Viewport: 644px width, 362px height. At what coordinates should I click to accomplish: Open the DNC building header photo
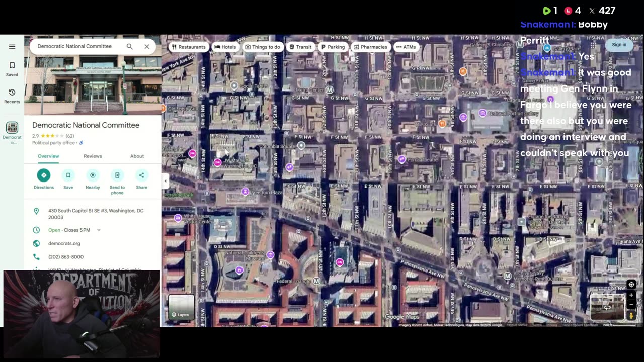pos(93,75)
